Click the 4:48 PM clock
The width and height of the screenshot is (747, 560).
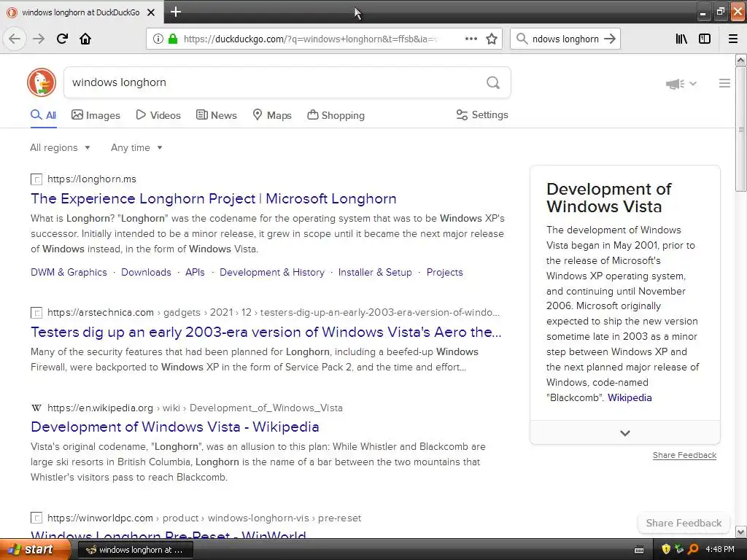[720, 550]
